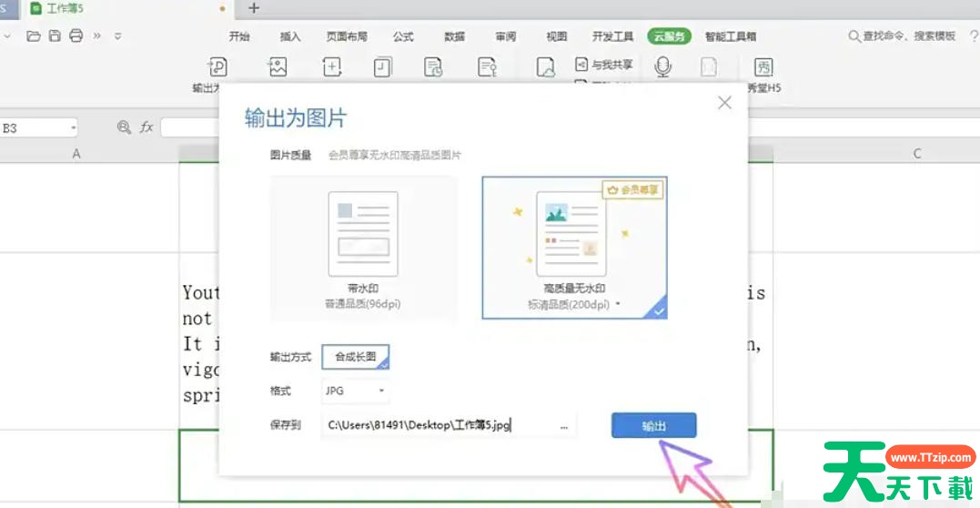Open the 开始 ribbon tab
This screenshot has height=508, width=980.
coord(239,37)
